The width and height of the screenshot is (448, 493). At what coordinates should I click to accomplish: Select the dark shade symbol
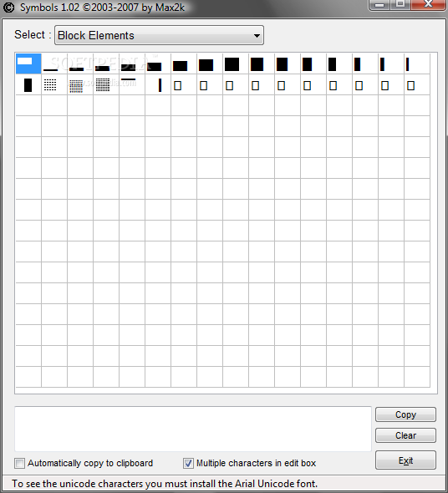click(x=106, y=84)
